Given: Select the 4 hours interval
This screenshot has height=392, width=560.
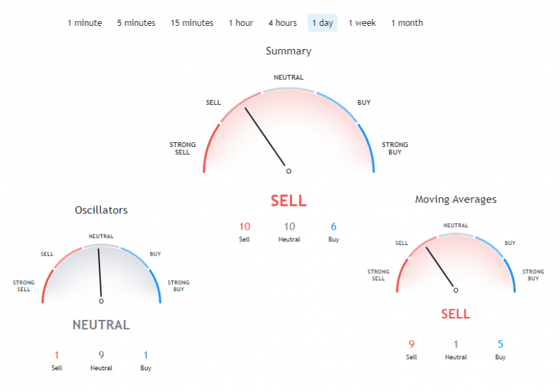Looking at the screenshot, I should click(x=283, y=23).
